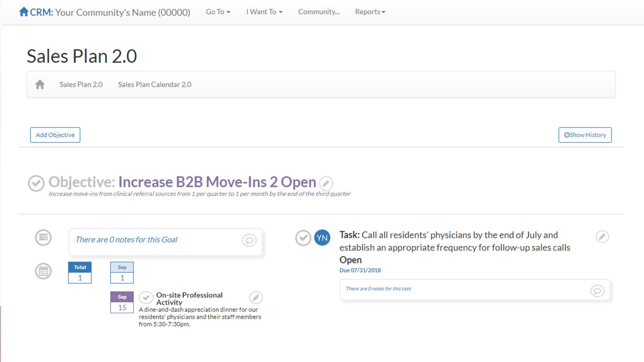Edit the Call all residents' physicians task

(x=602, y=237)
